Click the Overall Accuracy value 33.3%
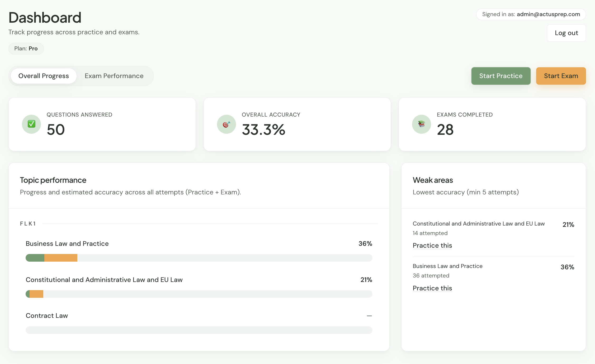 263,130
